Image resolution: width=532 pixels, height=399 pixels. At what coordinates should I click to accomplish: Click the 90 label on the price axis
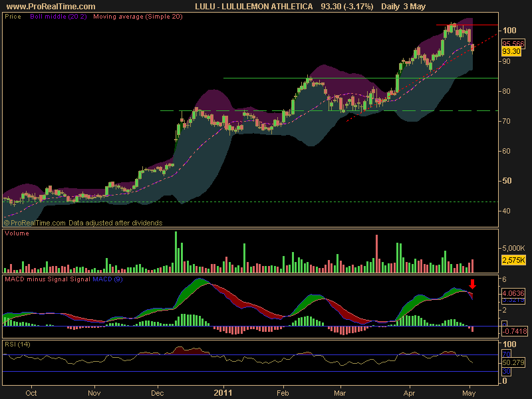click(x=507, y=61)
